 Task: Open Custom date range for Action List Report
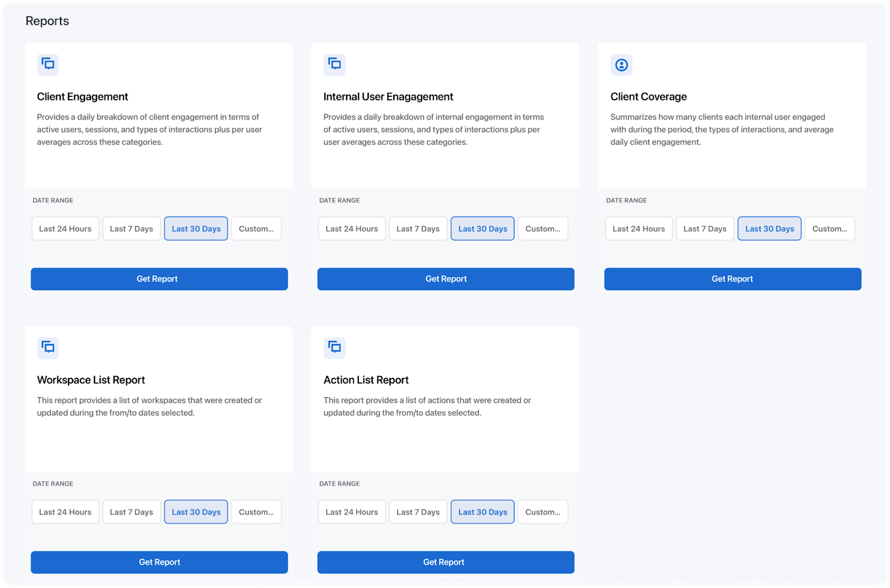point(543,511)
